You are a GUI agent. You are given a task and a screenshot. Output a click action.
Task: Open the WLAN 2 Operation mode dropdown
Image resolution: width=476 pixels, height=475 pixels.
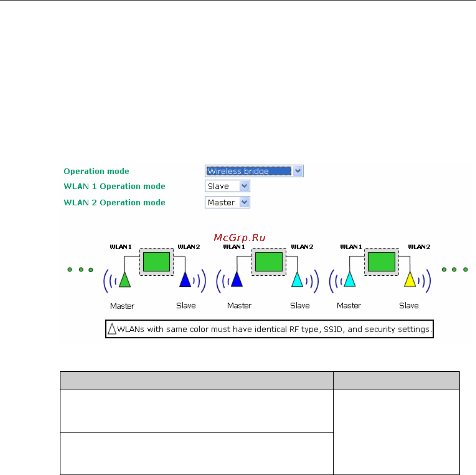click(x=227, y=202)
